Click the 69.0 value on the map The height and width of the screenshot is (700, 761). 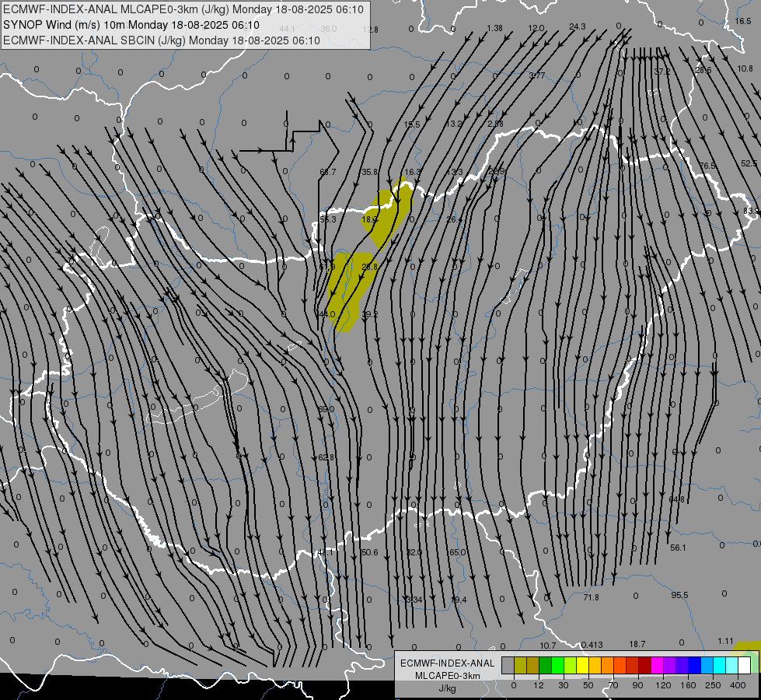click(x=326, y=410)
